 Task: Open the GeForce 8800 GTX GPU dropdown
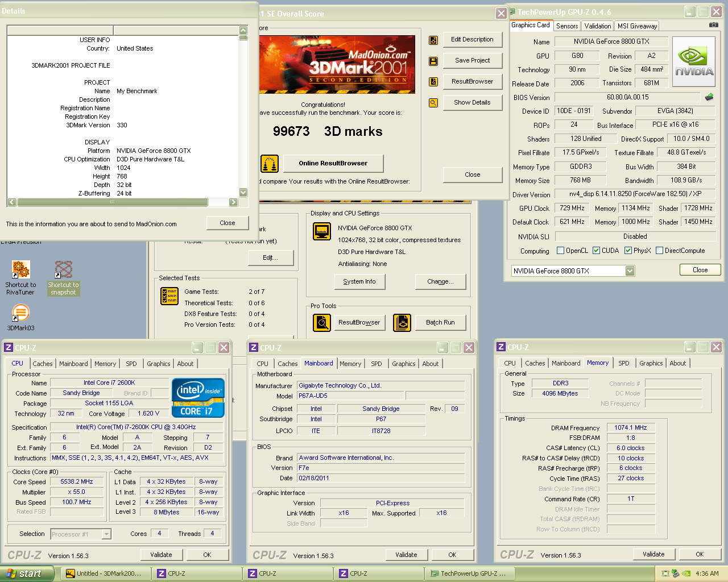pyautogui.click(x=630, y=271)
